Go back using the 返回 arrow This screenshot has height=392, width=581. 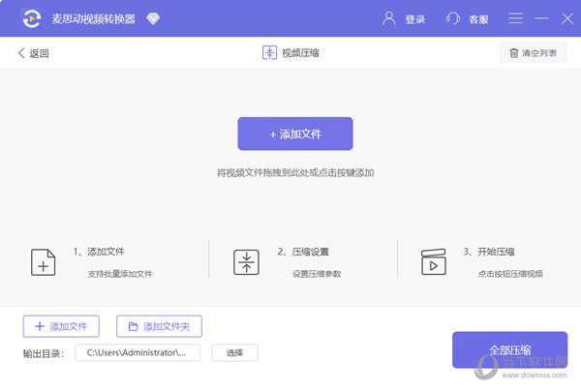[x=33, y=53]
